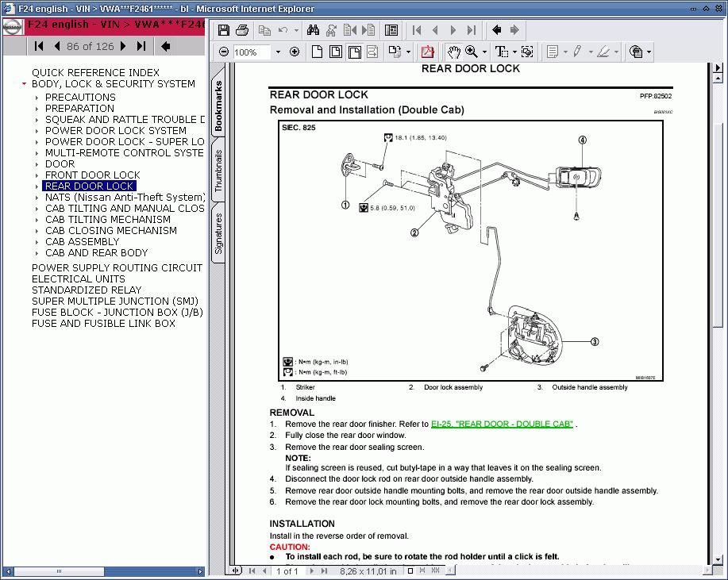Open SUPER MULTIPLE JUNCTION (SMJ) section
Screen dimensions: 728x580
(114, 302)
